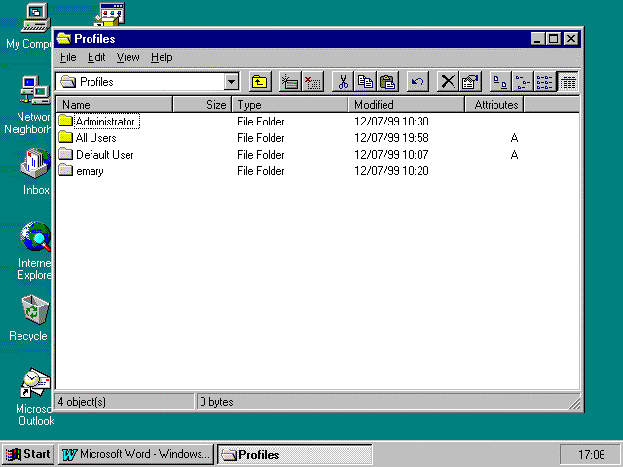Click the Disconnect Network Drive icon

click(312, 82)
